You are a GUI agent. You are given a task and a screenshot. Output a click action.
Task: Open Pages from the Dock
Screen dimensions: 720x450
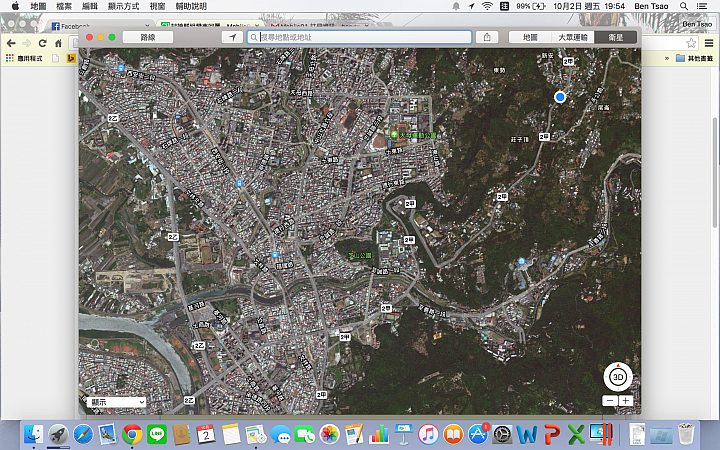(x=354, y=434)
